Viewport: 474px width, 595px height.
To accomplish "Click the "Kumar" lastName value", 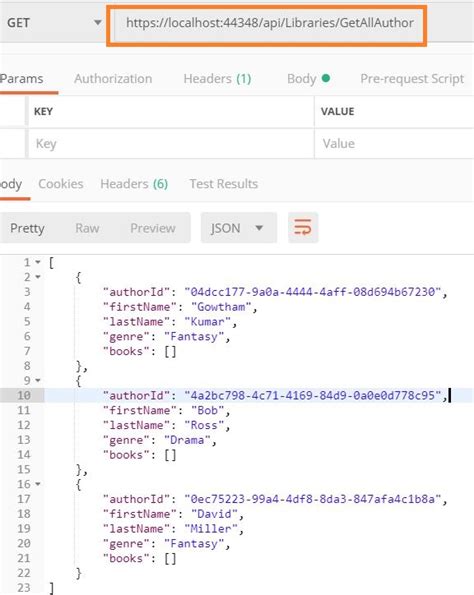I will [208, 321].
